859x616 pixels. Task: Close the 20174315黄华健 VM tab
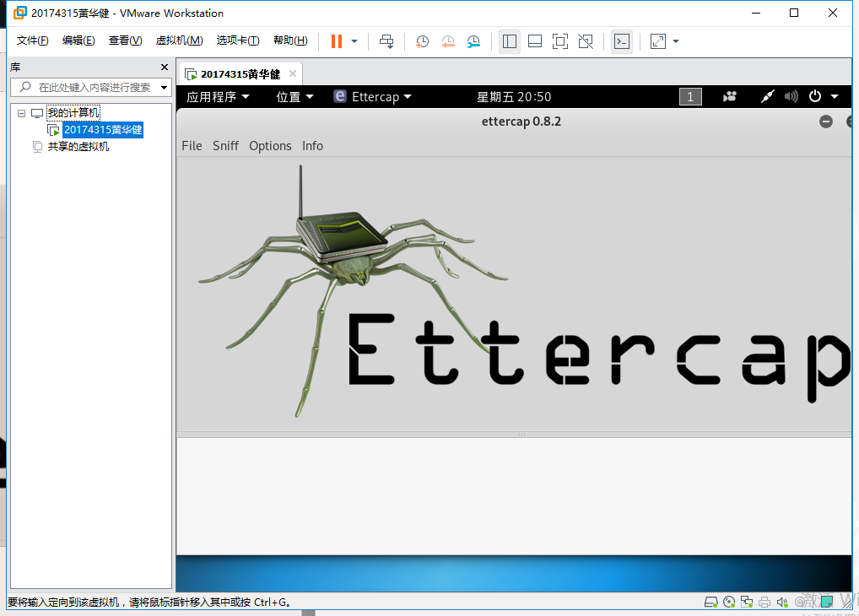click(293, 73)
